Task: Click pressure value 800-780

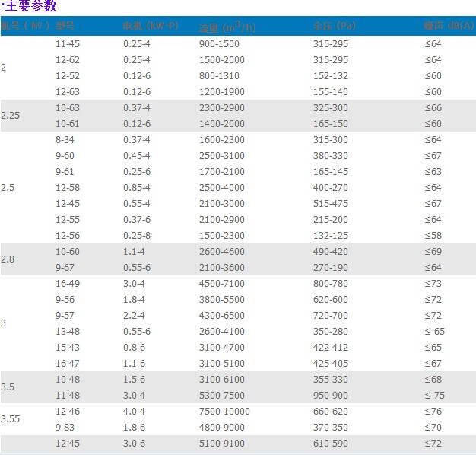Action: (331, 283)
